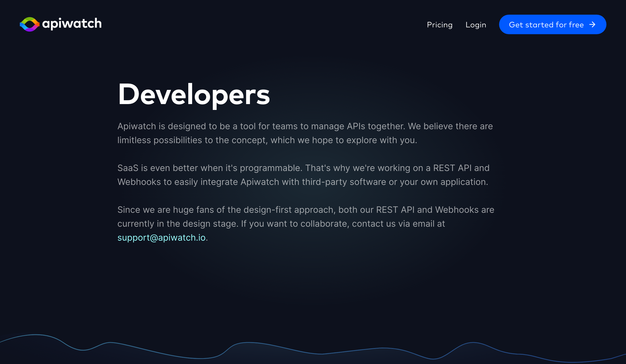The image size is (626, 364).
Task: Click the apiwatch wordmark text
Action: click(72, 24)
